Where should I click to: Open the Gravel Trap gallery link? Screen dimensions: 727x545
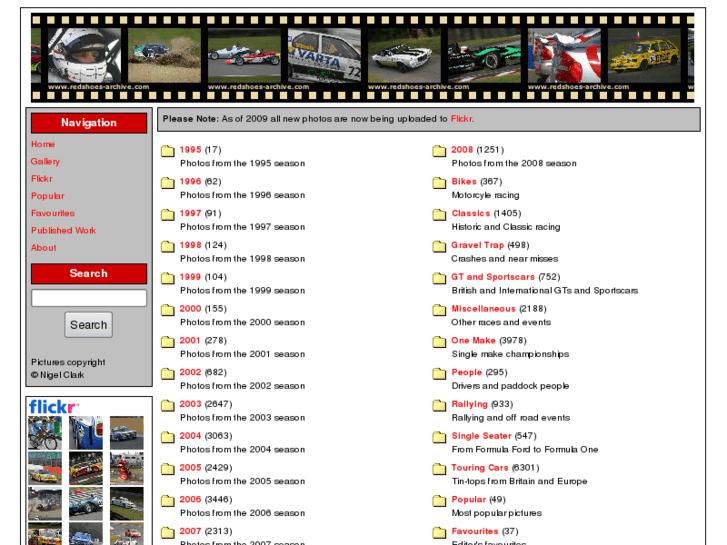(478, 245)
